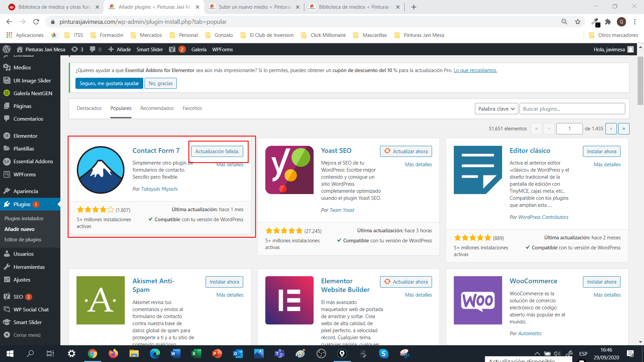Go to next page of plugins
This screenshot has width=644, height=362.
click(611, 129)
